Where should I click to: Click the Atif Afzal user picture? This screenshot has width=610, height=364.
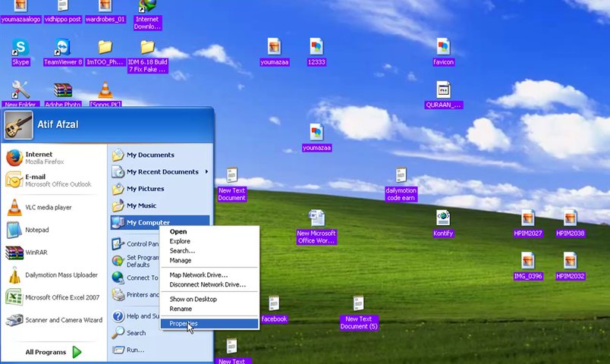19,125
